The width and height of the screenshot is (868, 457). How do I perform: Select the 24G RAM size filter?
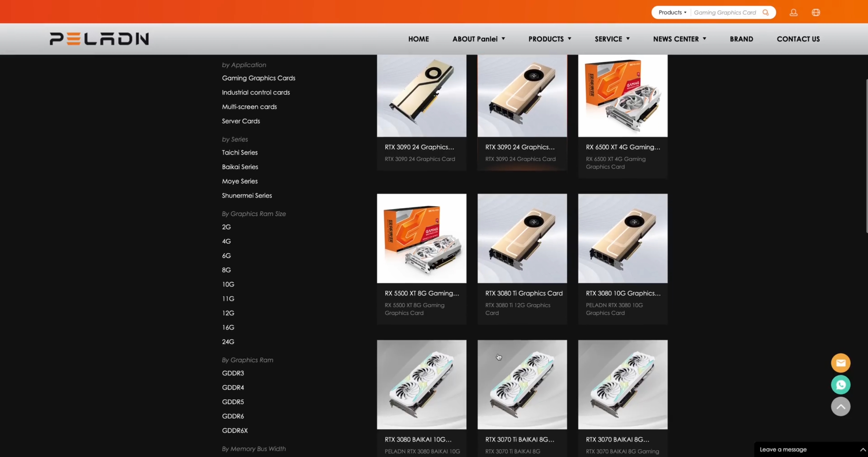tap(228, 341)
